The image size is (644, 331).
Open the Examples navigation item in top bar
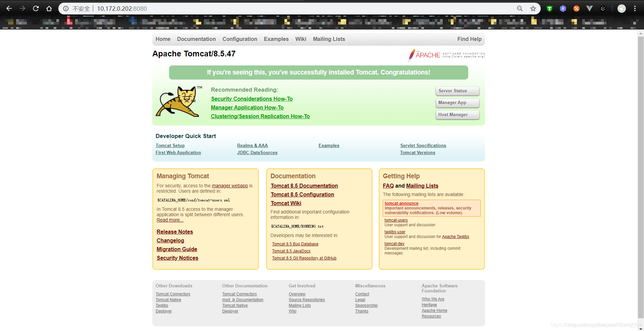point(276,39)
